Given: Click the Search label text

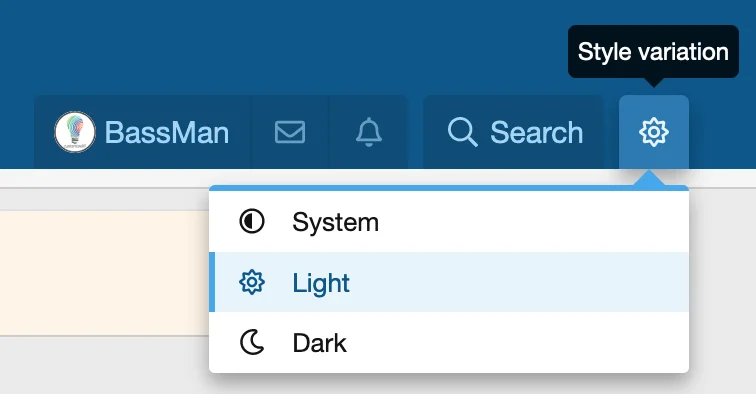Looking at the screenshot, I should [x=537, y=132].
